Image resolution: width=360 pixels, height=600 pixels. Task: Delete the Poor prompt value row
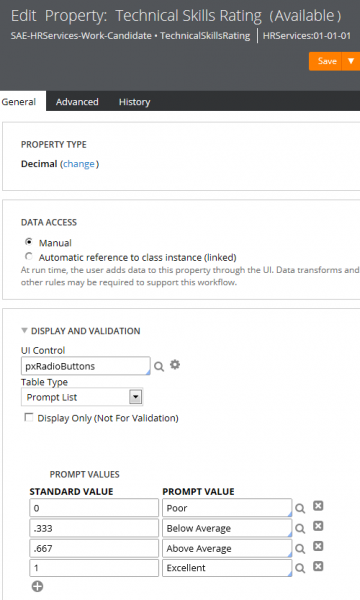click(x=318, y=506)
